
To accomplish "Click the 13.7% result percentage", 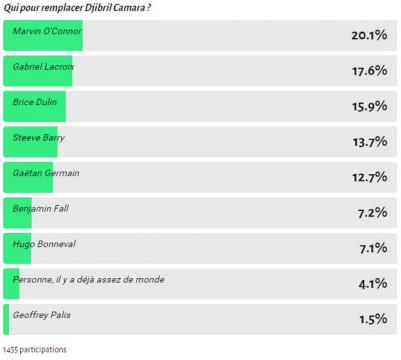I will point(370,142).
